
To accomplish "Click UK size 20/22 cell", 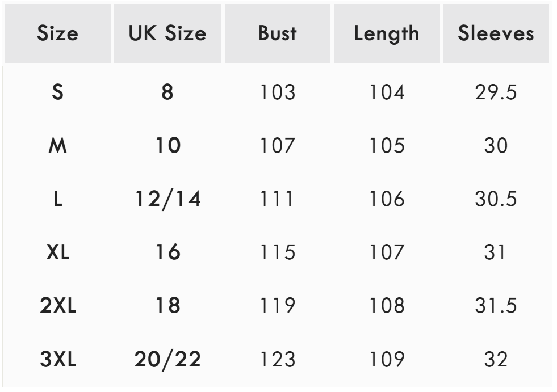I will coord(167,359).
